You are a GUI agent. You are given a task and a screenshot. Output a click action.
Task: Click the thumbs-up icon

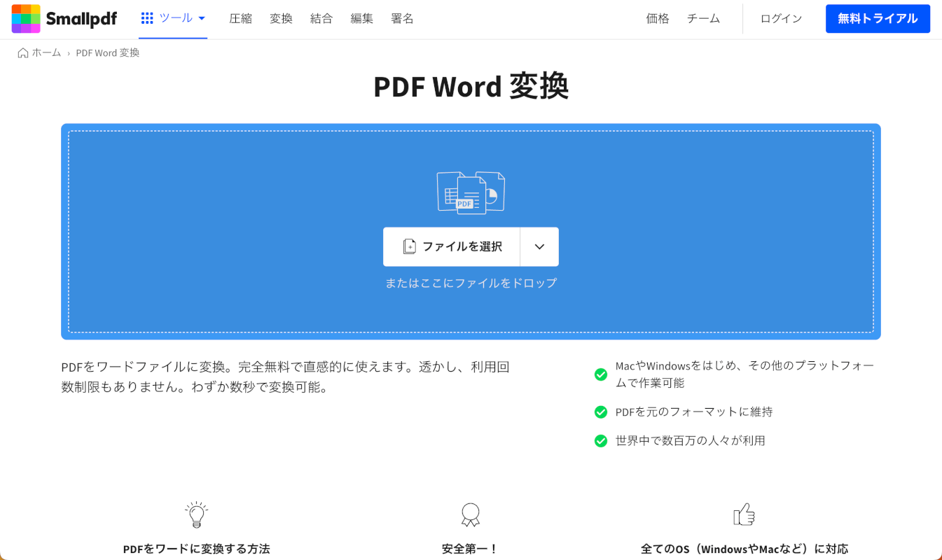tap(744, 514)
